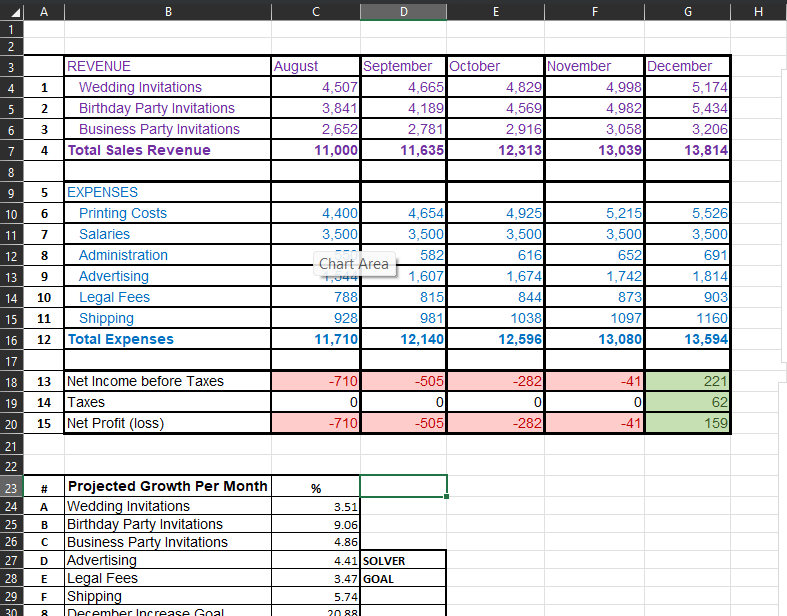Select December net profit 159 cell
787x616 pixels.
point(688,424)
